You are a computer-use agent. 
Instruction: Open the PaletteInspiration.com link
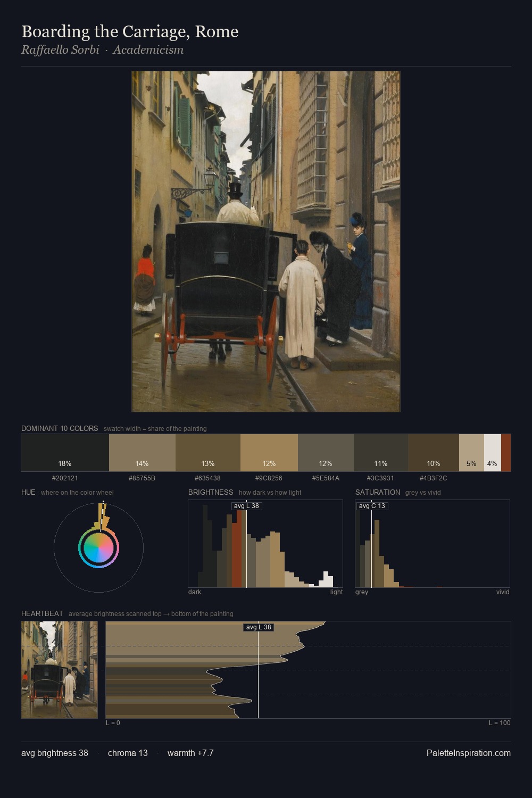469,753
